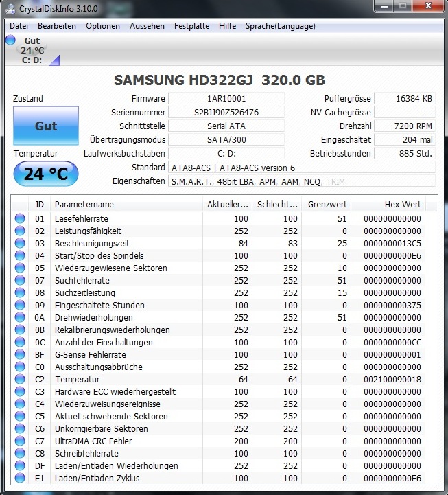Click hex value 002100090018
This screenshot has width=448, height=495.
[x=392, y=379]
